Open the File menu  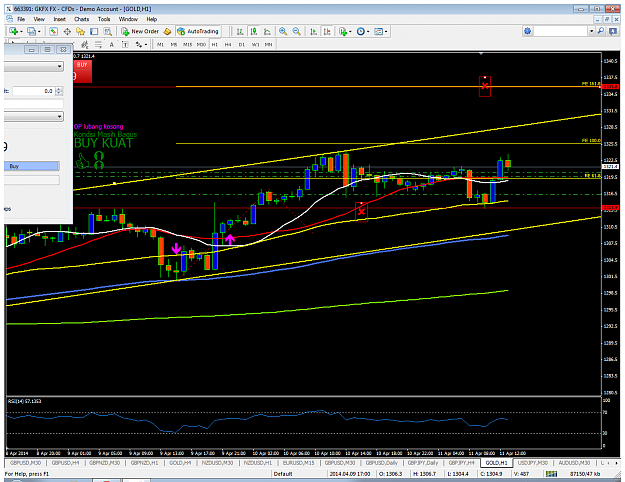point(21,19)
